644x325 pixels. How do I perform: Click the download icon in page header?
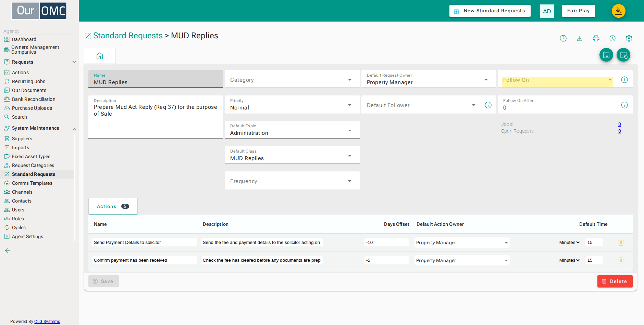coord(580,38)
